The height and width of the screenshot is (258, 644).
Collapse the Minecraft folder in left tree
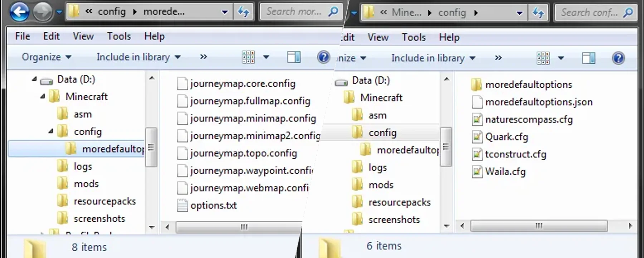pyautogui.click(x=43, y=96)
